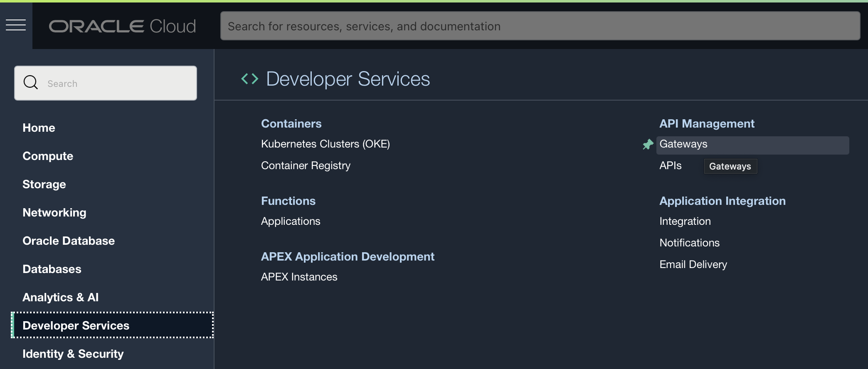Focus the resources and services search bar
This screenshot has width=868, height=369.
[x=540, y=26]
